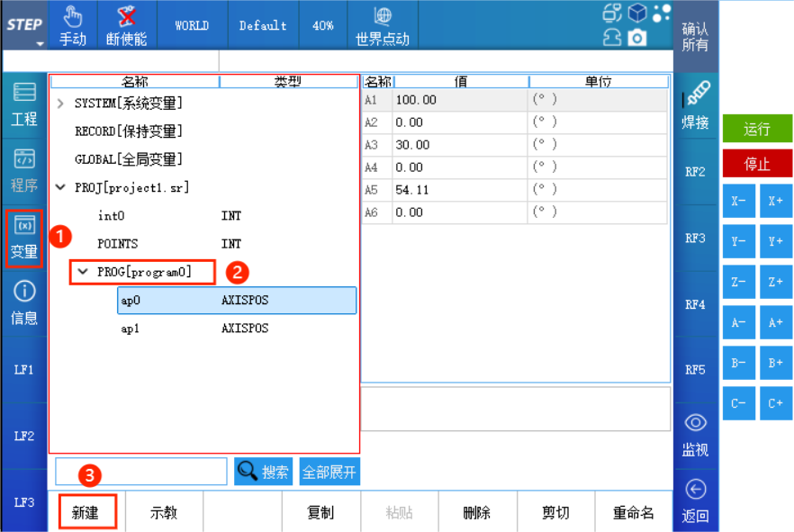Select the 变量 variables sidebar icon
The width and height of the screenshot is (794, 532).
point(24,238)
